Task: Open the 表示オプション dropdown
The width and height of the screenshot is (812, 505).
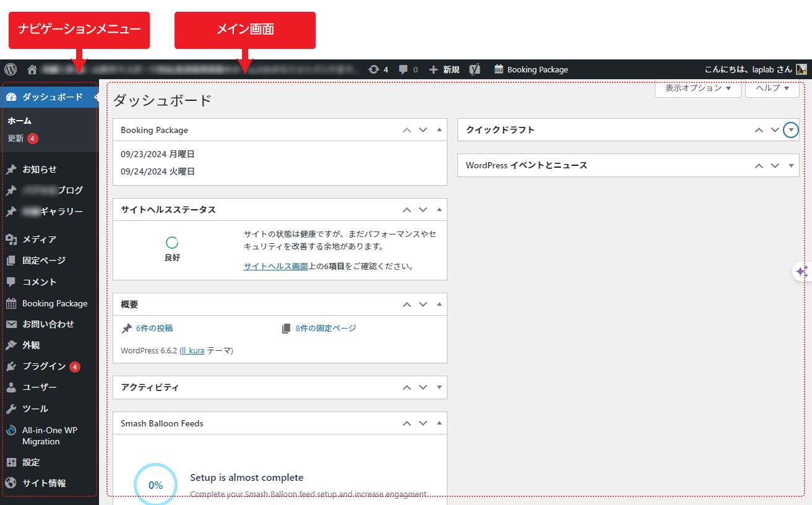Action: click(x=698, y=88)
